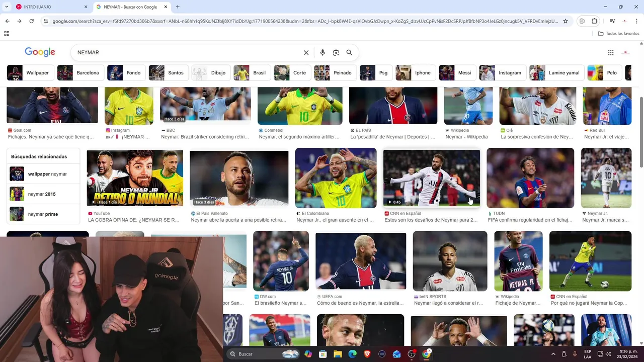Open File Explorer from the taskbar
This screenshot has width=644, height=362.
pos(338,354)
